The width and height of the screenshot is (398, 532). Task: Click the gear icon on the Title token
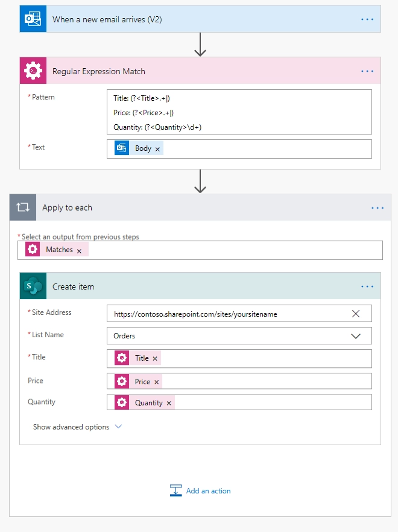121,358
